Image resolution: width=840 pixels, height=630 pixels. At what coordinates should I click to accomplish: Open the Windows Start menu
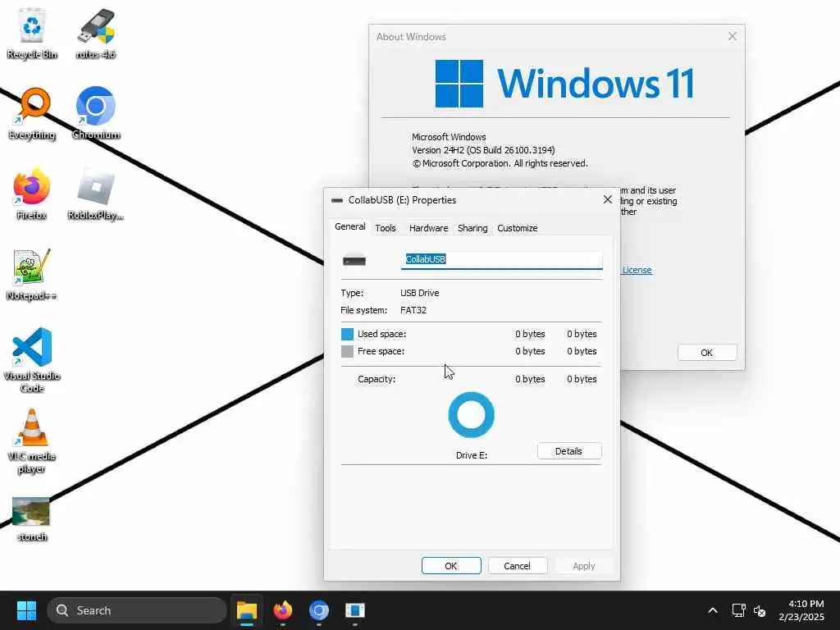(26, 610)
